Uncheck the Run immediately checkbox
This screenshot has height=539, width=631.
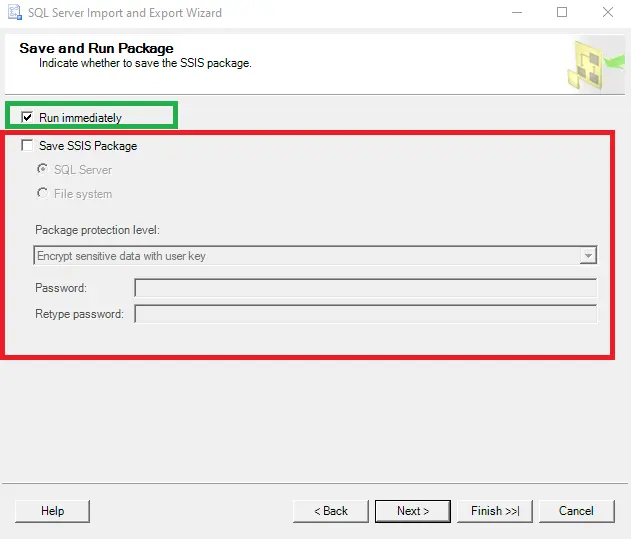click(27, 118)
